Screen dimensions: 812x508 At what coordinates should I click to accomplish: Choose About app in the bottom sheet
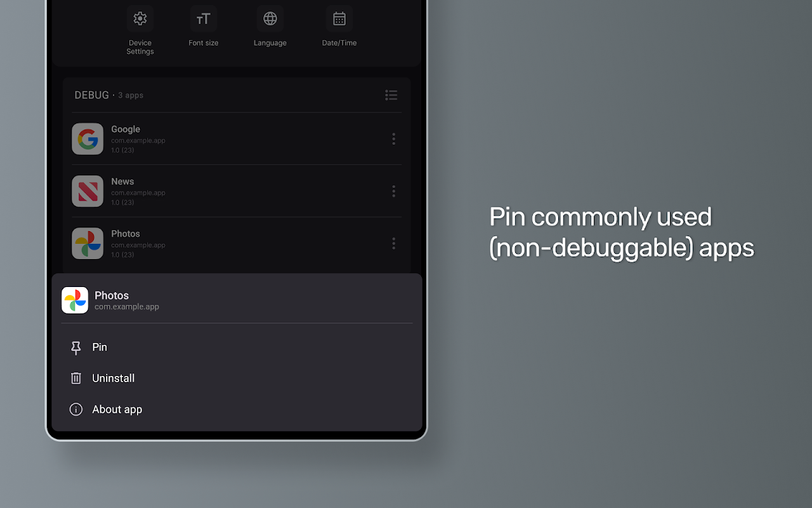click(x=237, y=410)
